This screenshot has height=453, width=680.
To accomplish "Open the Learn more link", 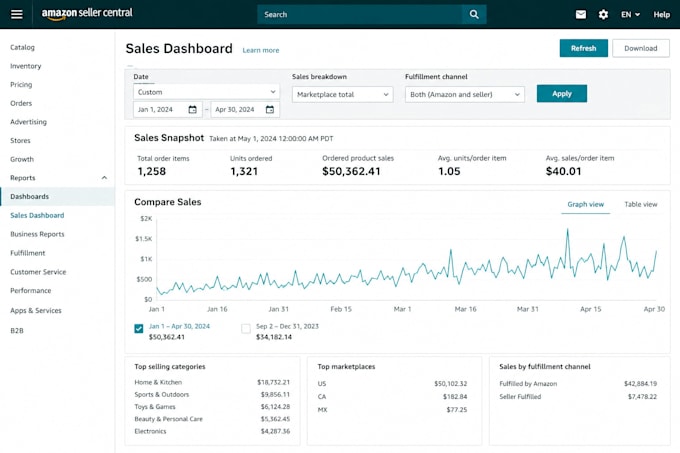I will pyautogui.click(x=261, y=50).
